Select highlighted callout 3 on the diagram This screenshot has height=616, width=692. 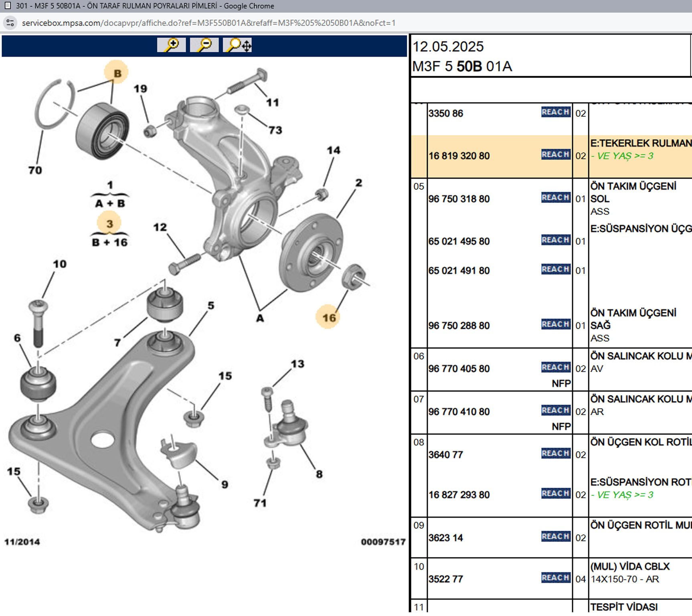coord(109,224)
